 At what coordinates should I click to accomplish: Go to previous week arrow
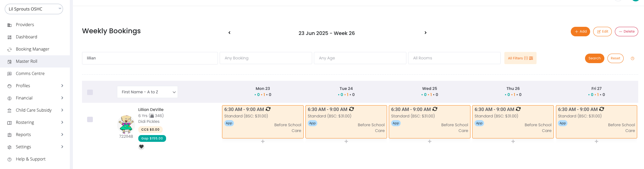229,33
